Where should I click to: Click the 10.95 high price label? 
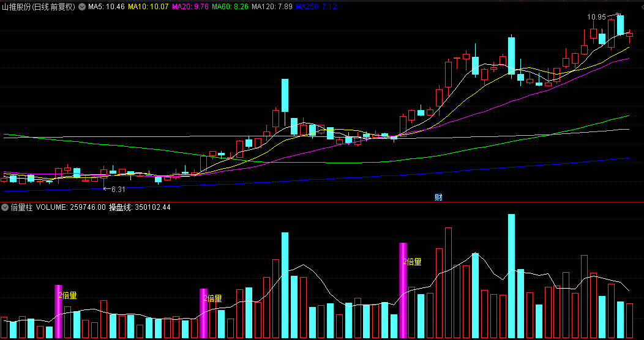click(597, 17)
